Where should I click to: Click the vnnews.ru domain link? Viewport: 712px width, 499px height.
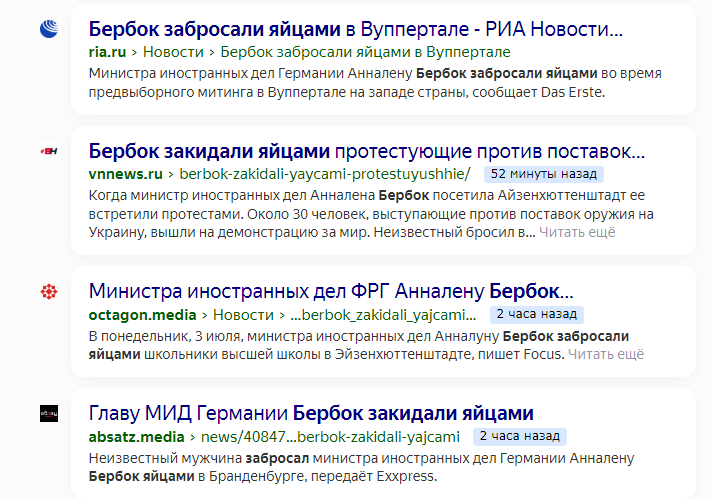point(125,174)
